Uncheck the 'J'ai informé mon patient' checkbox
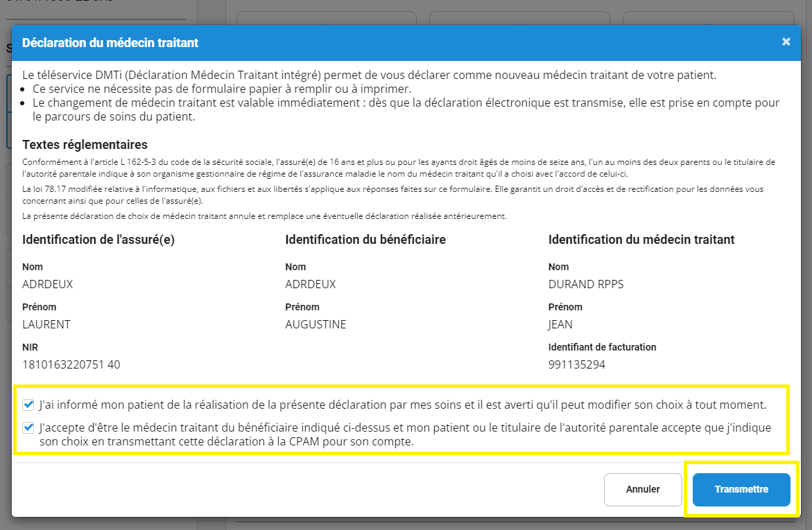Viewport: 812px width, 530px height. click(28, 404)
